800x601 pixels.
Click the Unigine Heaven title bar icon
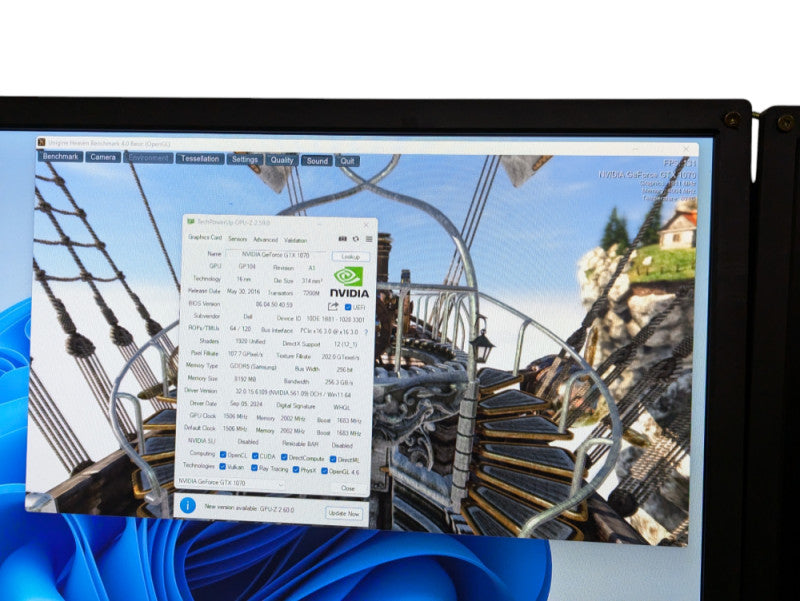42,142
